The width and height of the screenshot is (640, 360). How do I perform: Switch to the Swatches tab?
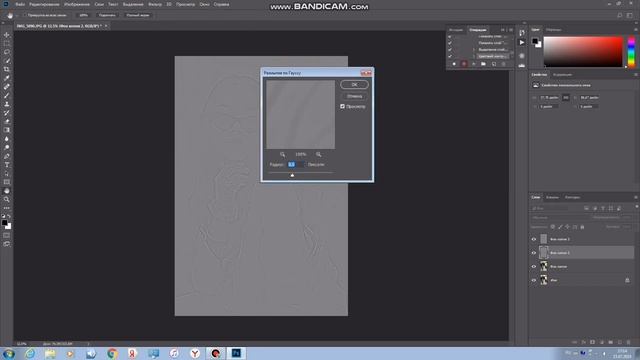553,29
